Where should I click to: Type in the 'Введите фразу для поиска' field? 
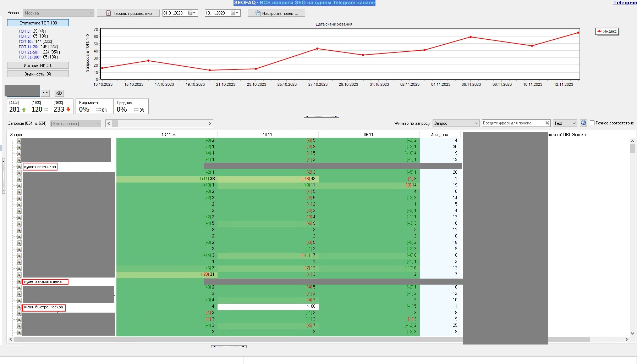tap(512, 123)
